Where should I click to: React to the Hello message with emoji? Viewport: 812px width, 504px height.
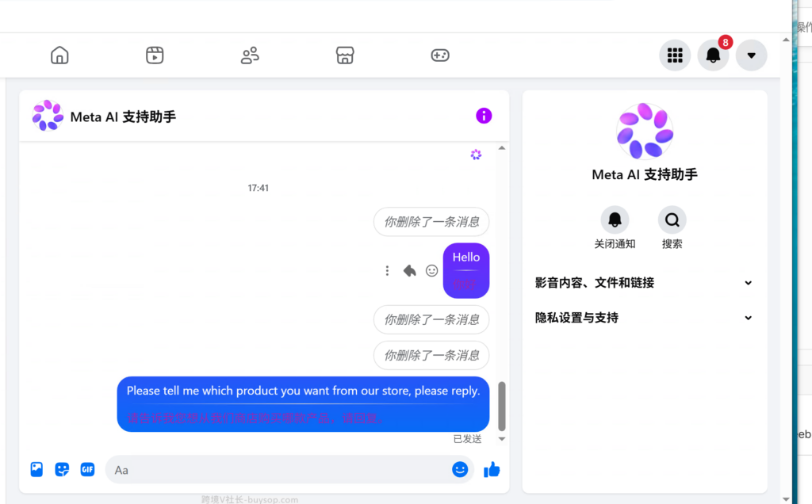click(432, 271)
